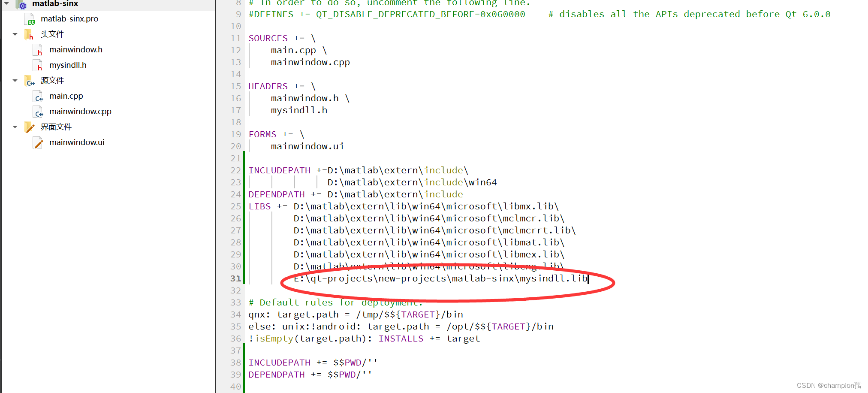The width and height of the screenshot is (868, 393).
Task: Select the mainwindow.ui tree item
Action: coord(77,142)
